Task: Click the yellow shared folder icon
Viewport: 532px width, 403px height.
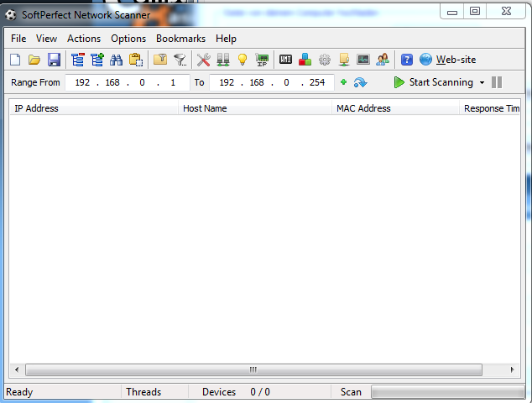Action: coord(344,60)
